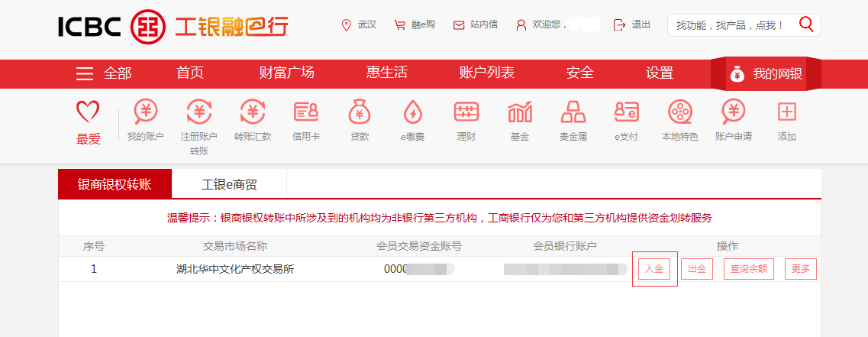Click the 交易市场名称 column header

tap(235, 246)
